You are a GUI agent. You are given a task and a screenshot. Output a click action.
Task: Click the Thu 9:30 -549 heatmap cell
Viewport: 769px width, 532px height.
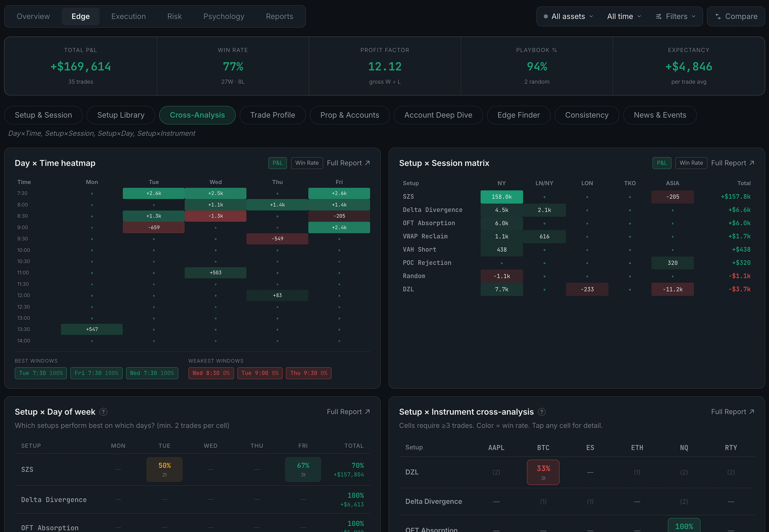click(277, 239)
